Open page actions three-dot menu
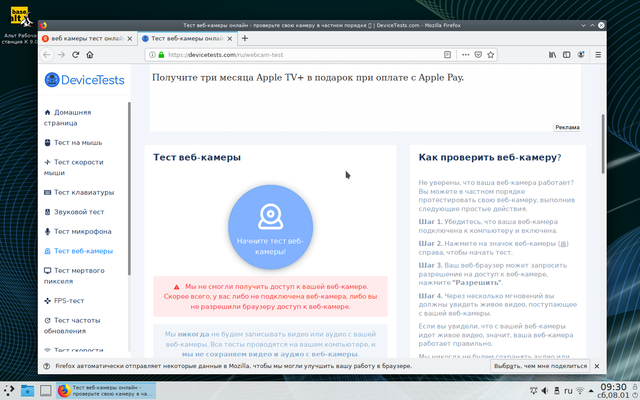This screenshot has height=400, width=640. (465, 55)
